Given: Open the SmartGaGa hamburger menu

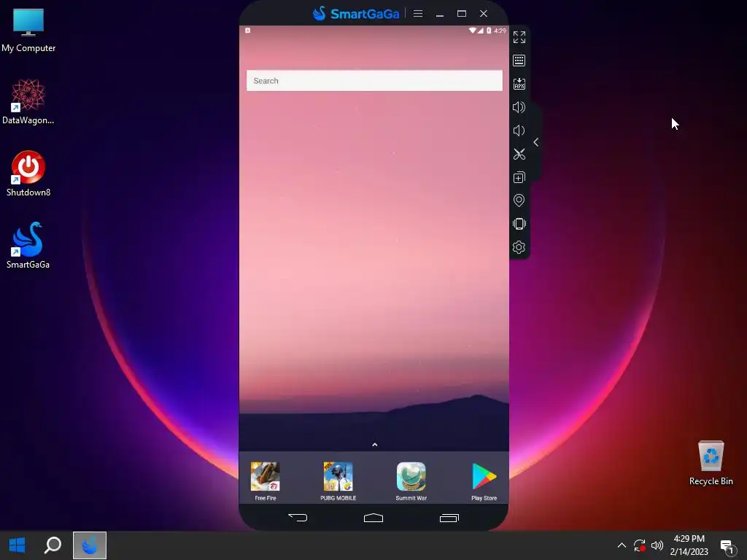Looking at the screenshot, I should 418,13.
